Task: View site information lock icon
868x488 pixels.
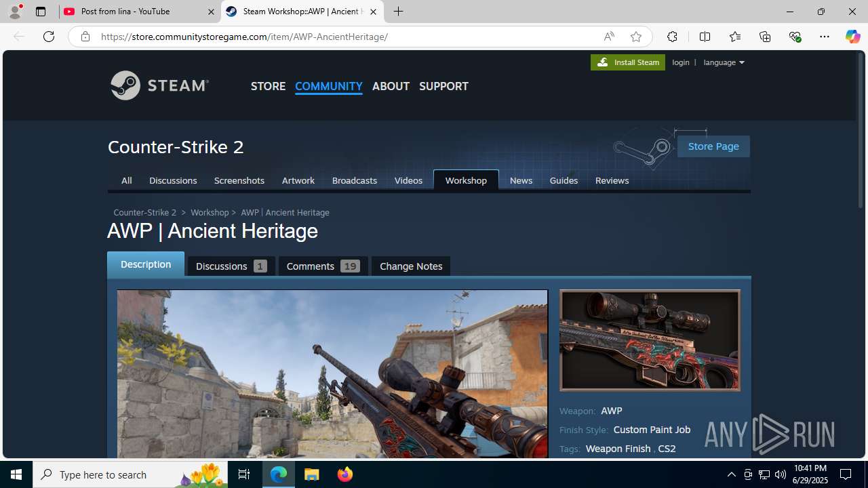Action: click(85, 37)
